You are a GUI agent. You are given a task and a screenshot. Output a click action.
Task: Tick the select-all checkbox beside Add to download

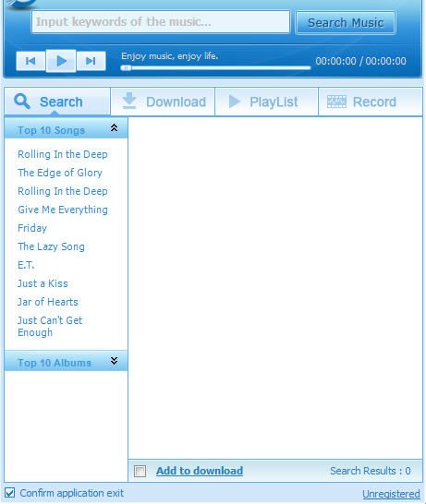pos(140,471)
